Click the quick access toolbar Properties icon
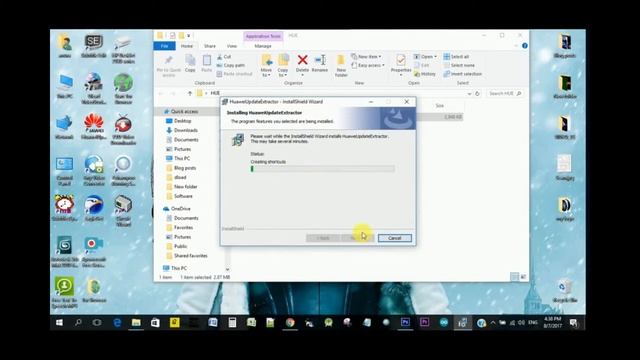 click(x=172, y=36)
